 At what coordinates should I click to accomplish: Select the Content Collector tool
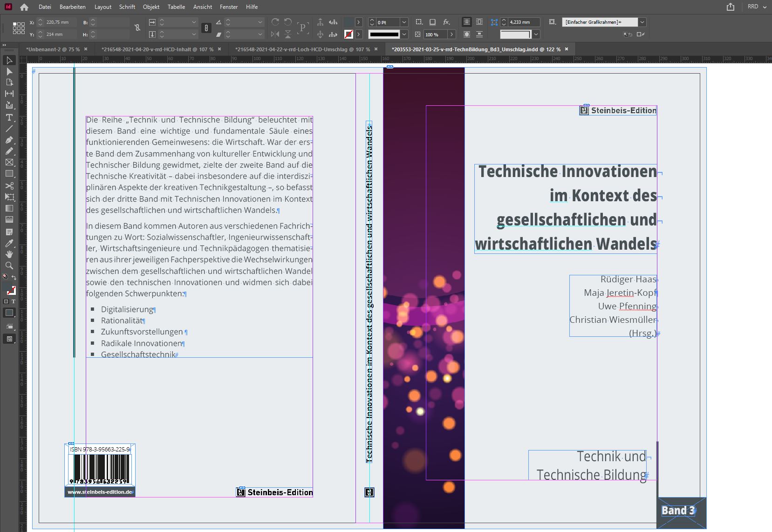[x=9, y=105]
